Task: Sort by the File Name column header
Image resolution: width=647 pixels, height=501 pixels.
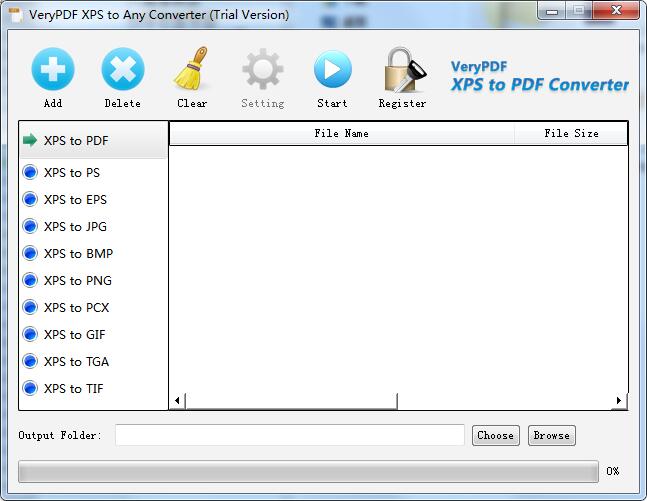Action: [341, 134]
